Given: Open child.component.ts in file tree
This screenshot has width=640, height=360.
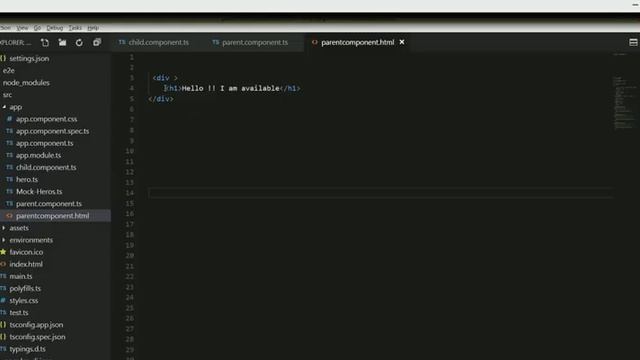Looking at the screenshot, I should coord(46,167).
